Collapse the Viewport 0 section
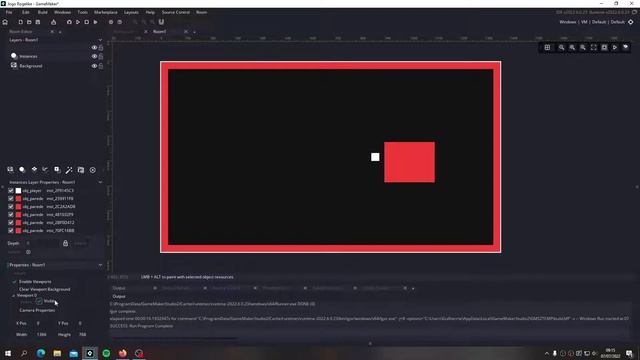This screenshot has height=360, width=640. 13,296
